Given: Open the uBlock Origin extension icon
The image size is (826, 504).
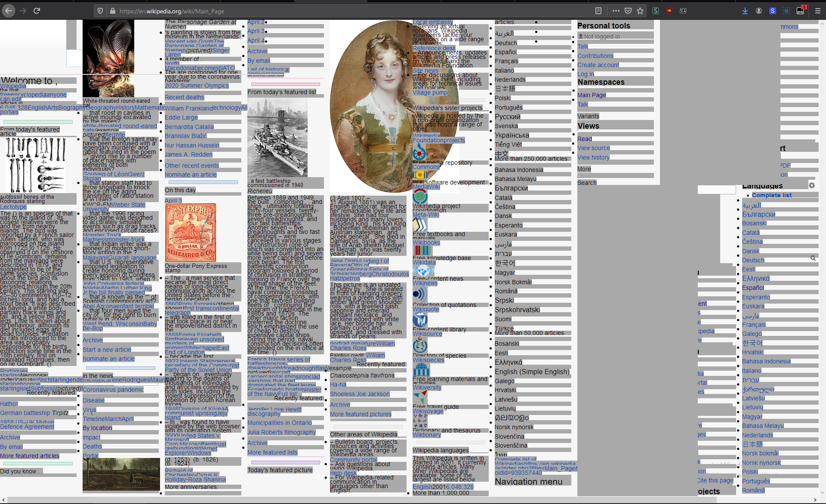Looking at the screenshot, I should pyautogui.click(x=669, y=11).
